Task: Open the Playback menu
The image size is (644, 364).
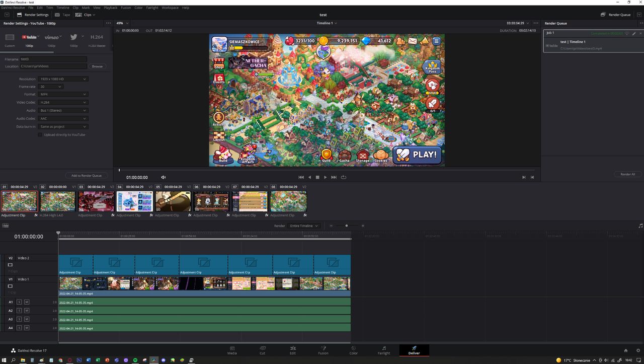Action: click(x=110, y=8)
